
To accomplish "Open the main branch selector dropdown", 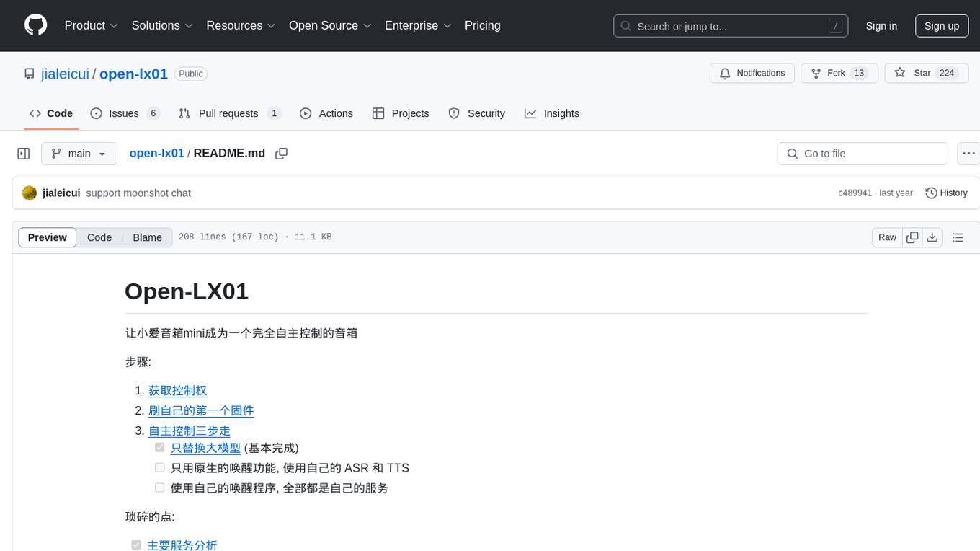I will tap(79, 154).
